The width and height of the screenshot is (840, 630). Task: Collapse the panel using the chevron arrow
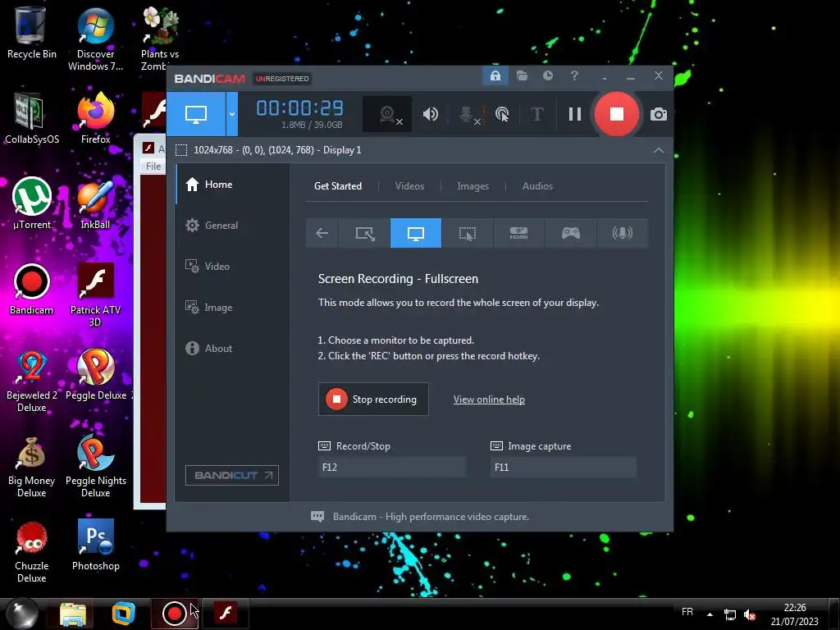(659, 151)
